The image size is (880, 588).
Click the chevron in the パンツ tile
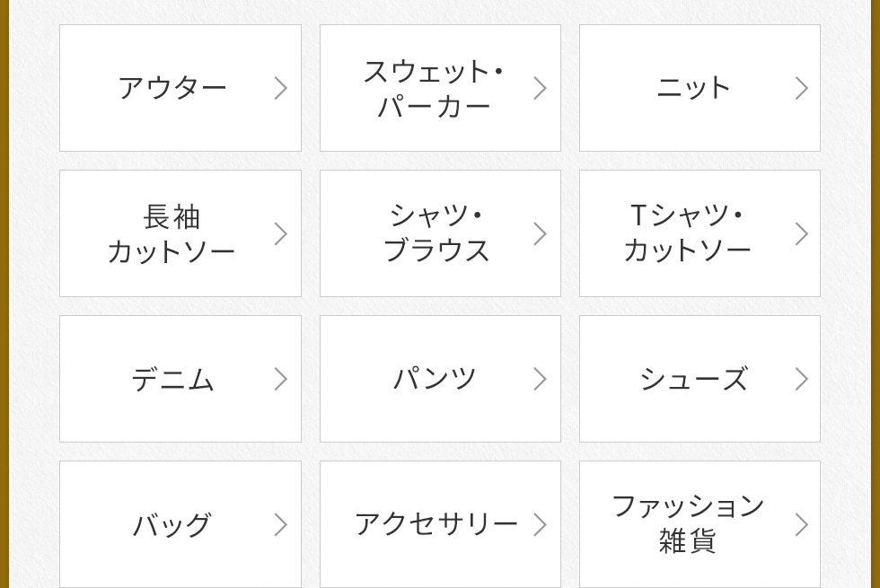[x=541, y=379]
